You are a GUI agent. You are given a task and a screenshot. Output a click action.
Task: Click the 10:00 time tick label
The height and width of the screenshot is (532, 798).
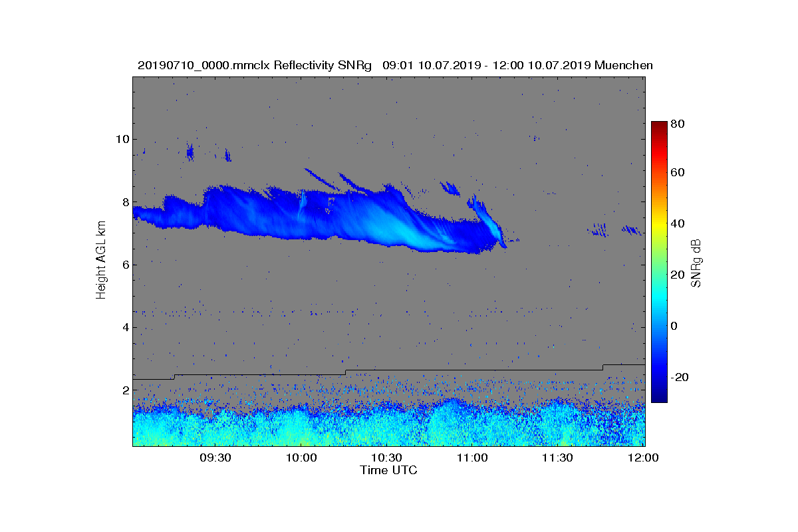point(301,458)
